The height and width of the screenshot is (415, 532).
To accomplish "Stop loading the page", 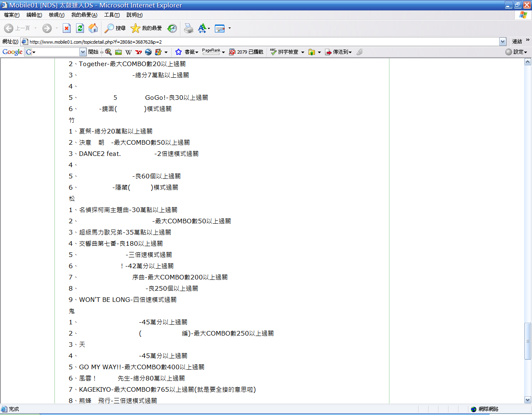I will point(66,28).
